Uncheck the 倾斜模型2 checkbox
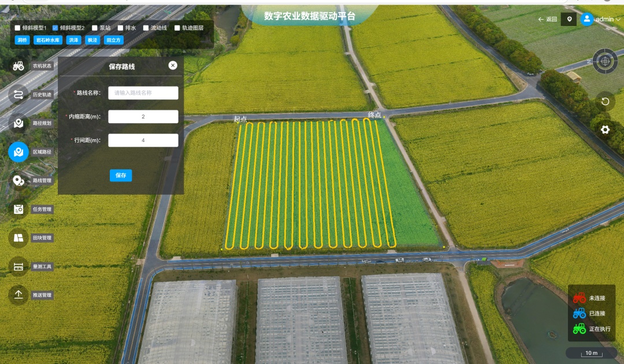624x364 pixels. [55, 28]
